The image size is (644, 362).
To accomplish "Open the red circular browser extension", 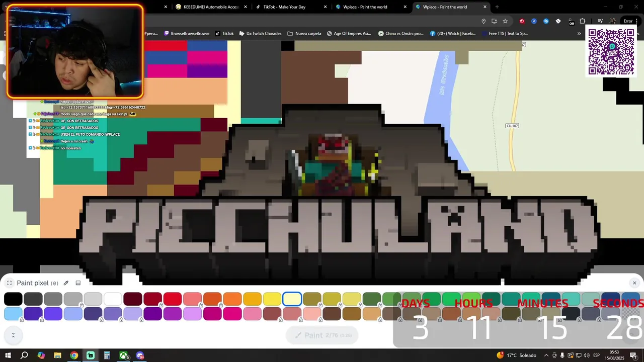I will point(522,21).
